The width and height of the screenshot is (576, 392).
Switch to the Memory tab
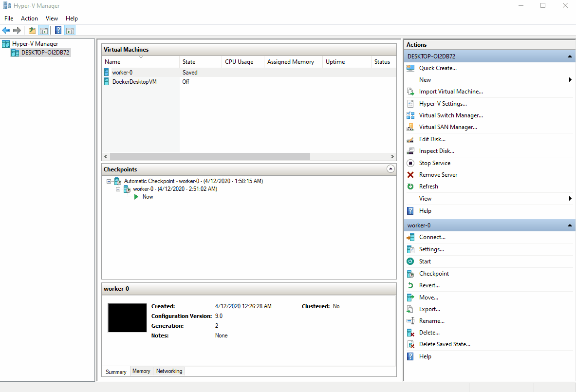click(141, 371)
